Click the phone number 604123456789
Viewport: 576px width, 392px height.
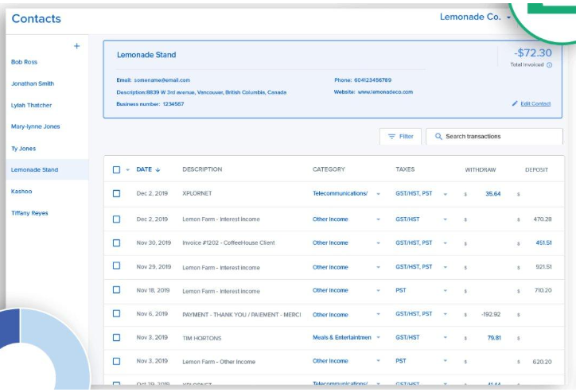[x=372, y=80]
